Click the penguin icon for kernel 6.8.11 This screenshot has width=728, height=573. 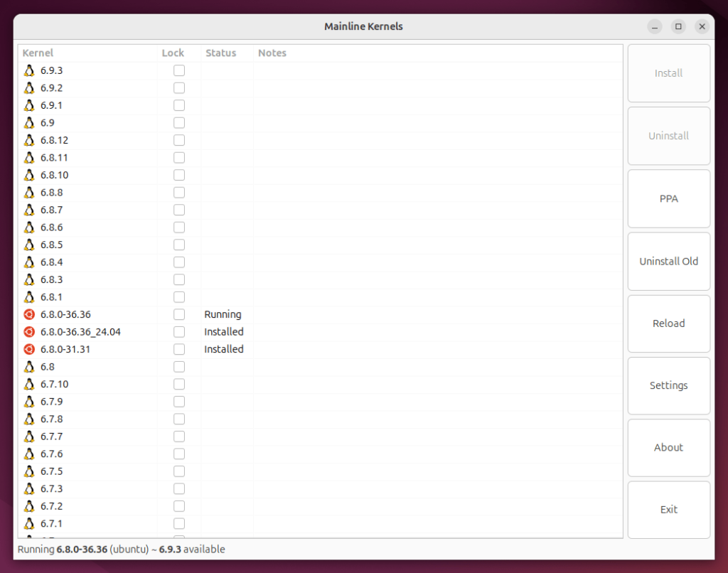pos(29,157)
